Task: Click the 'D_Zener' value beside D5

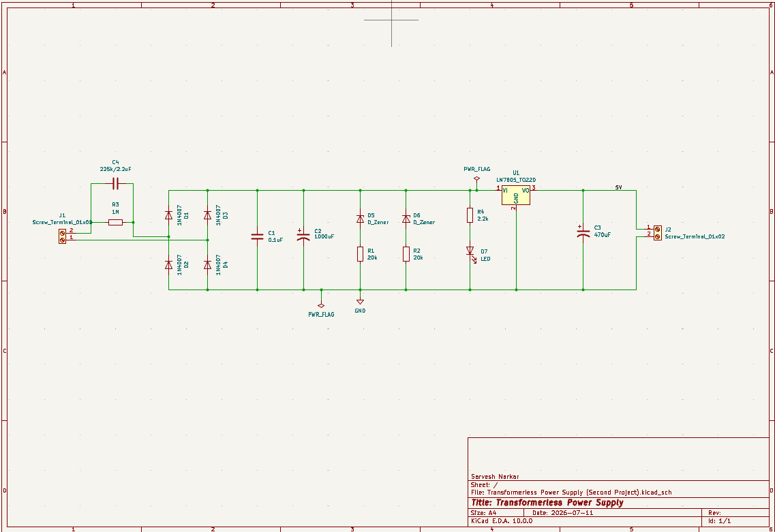Action: tap(378, 222)
